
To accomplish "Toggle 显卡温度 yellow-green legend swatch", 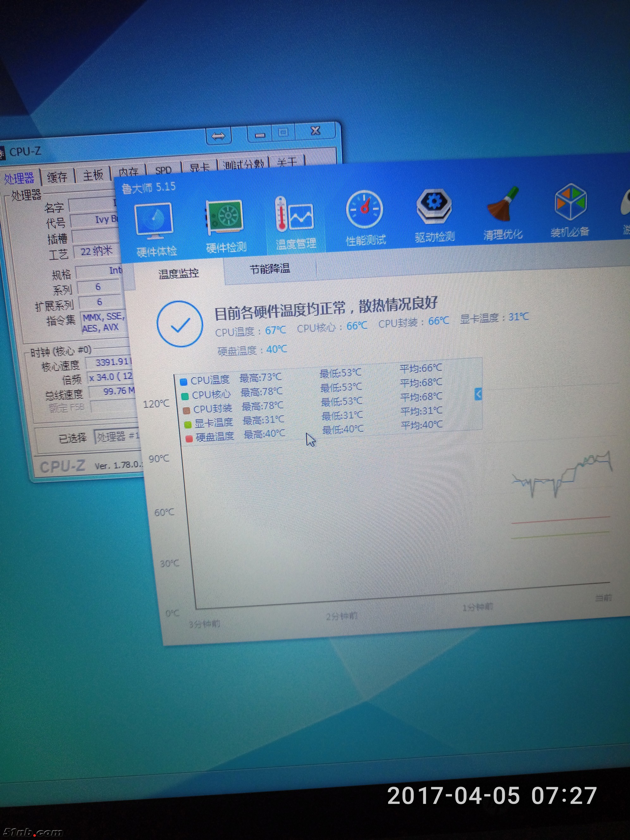I will coord(188,424).
